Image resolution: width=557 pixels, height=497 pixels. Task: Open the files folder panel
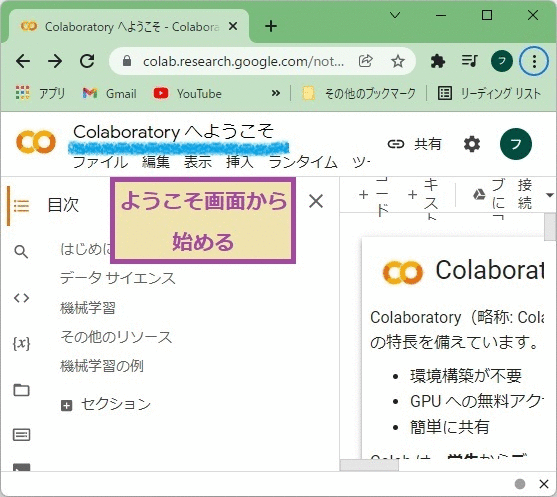point(21,390)
